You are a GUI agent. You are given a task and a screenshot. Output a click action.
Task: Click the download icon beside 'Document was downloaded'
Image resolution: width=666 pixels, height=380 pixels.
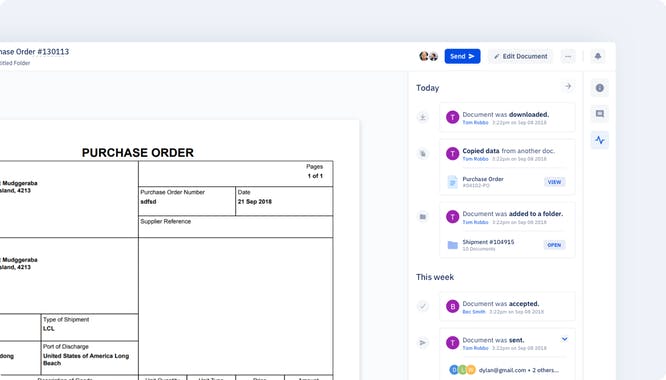423,117
